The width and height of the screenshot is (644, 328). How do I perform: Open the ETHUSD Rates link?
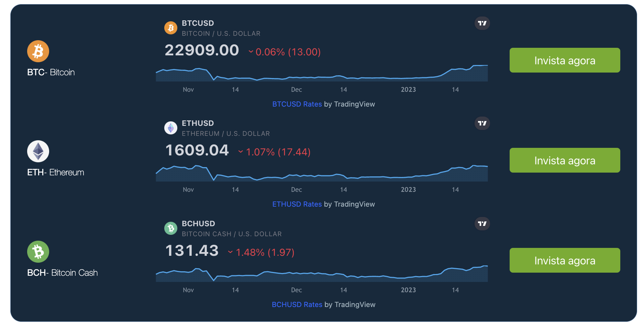297,204
